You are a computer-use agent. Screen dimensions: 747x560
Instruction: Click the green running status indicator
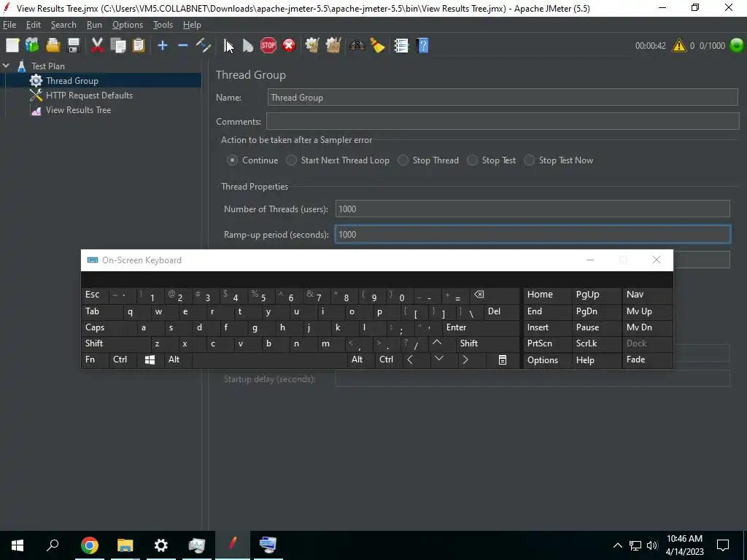737,45
